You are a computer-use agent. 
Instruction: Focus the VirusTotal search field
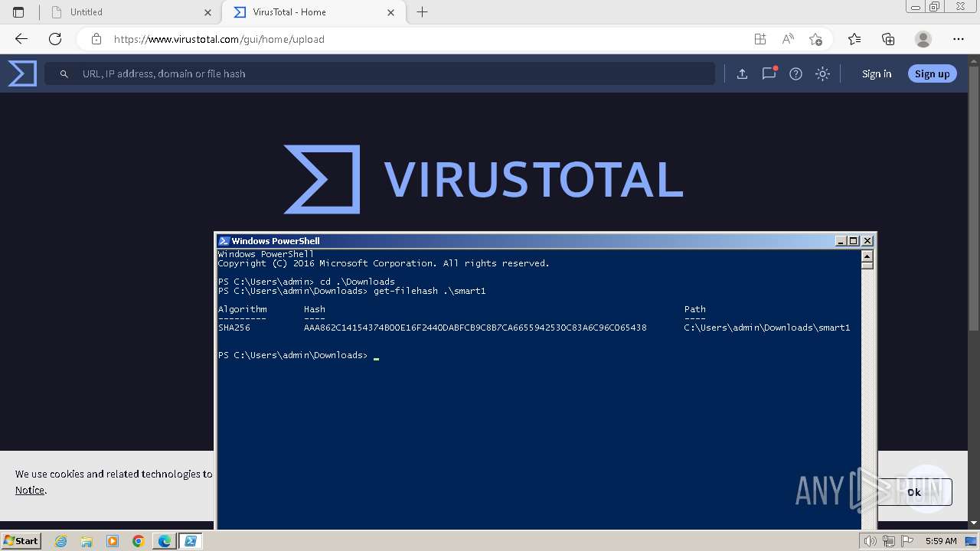380,73
